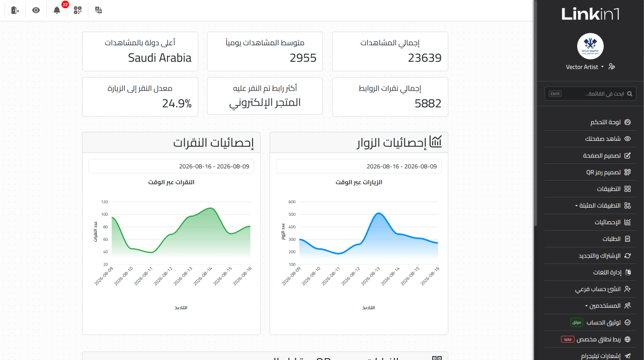Open ربط نطاق مخصص menu item
This screenshot has height=360, width=644.
[x=590, y=339]
